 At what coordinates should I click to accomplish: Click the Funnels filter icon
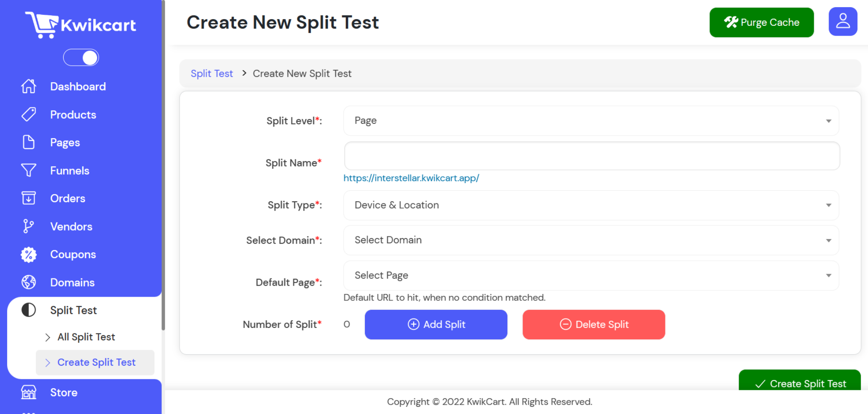click(x=28, y=170)
